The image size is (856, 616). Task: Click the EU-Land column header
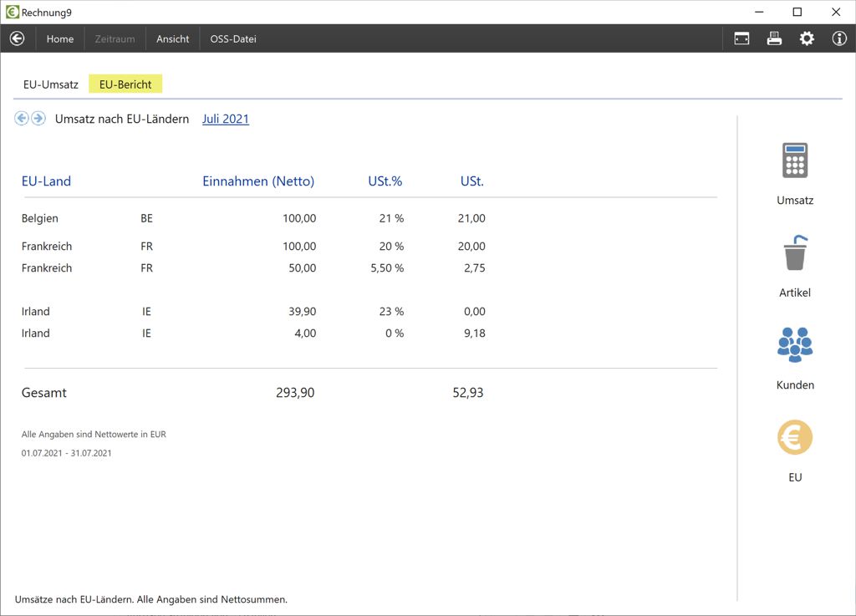[x=46, y=181]
